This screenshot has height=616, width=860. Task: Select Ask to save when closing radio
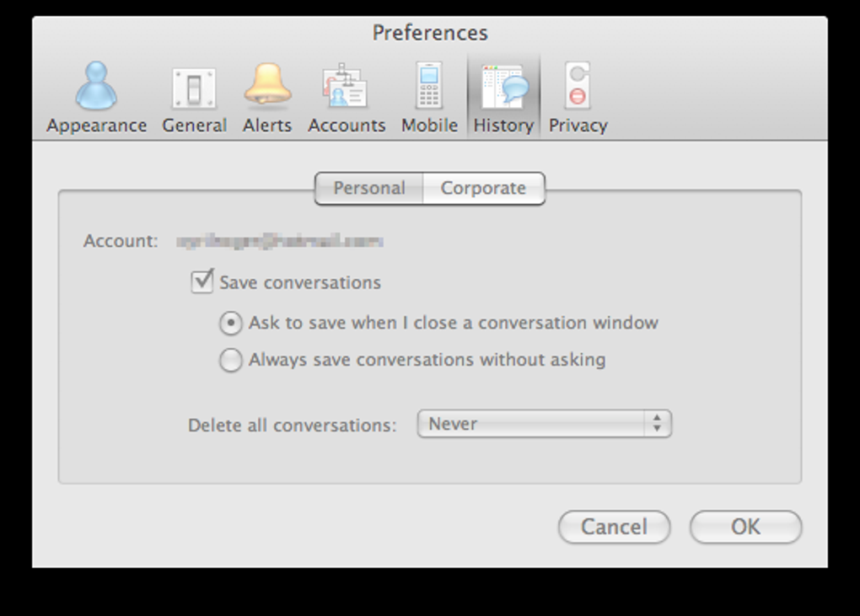[230, 324]
